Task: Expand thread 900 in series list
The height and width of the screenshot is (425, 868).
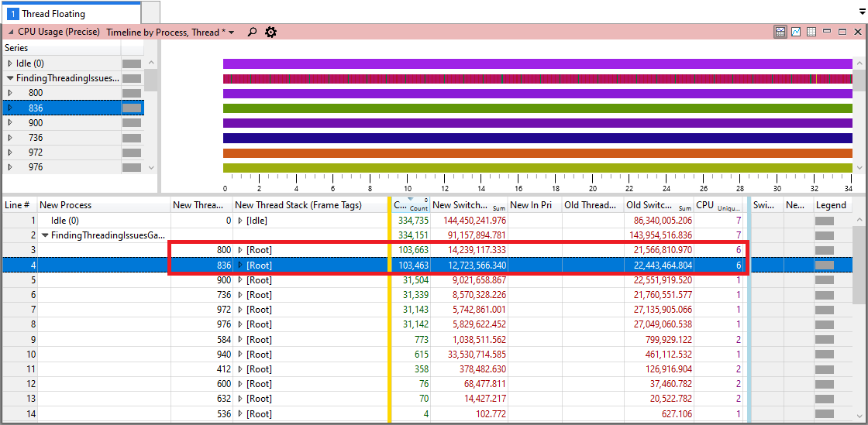Action: (9, 122)
